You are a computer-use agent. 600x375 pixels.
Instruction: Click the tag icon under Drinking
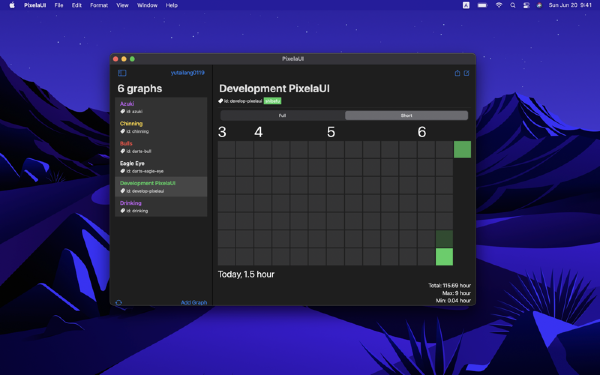[123, 211]
